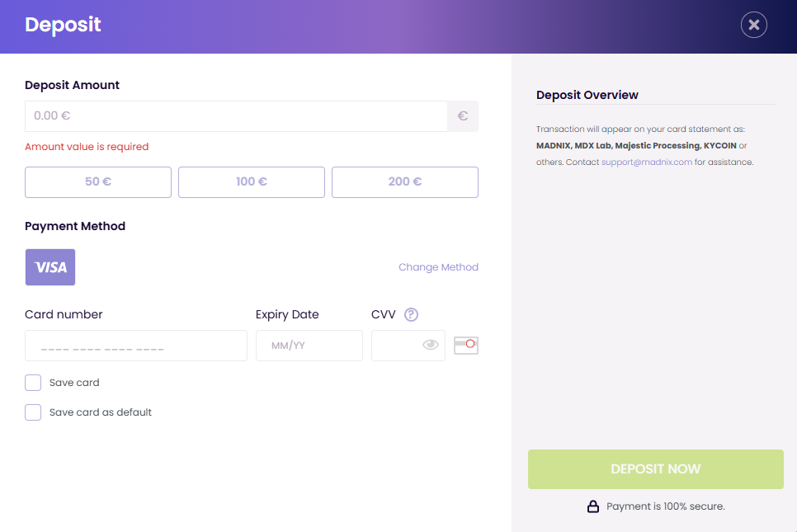The image size is (797, 532).
Task: Toggle CVV visibility eye icon
Action: pyautogui.click(x=430, y=345)
